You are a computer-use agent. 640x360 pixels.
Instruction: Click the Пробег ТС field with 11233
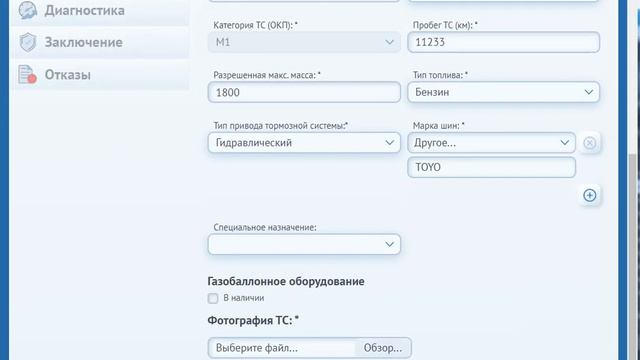point(504,42)
